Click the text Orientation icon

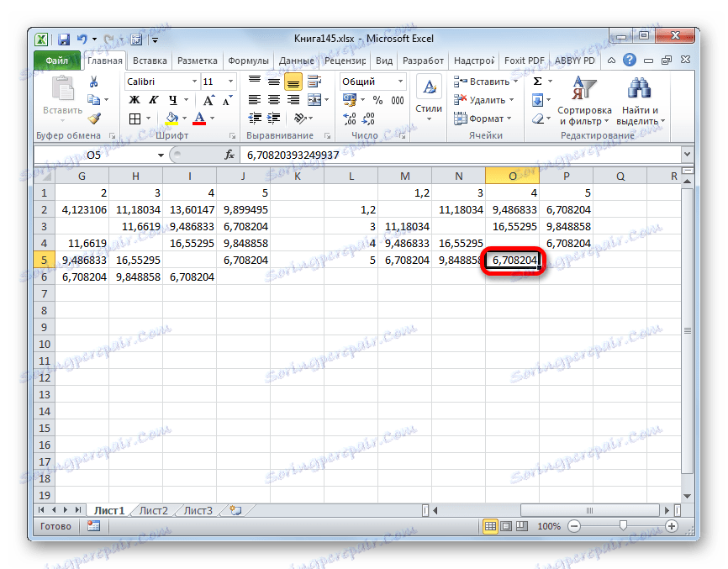click(x=300, y=119)
